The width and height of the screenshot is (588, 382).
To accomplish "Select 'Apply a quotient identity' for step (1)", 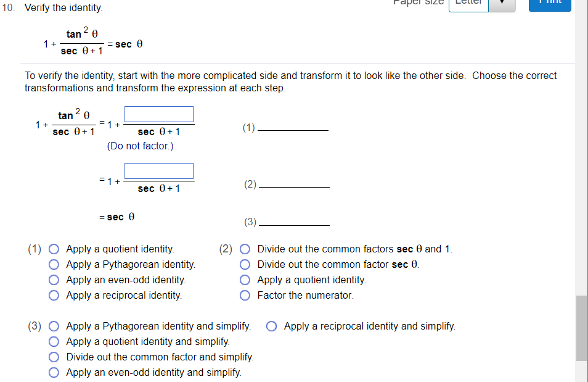I will coord(54,249).
